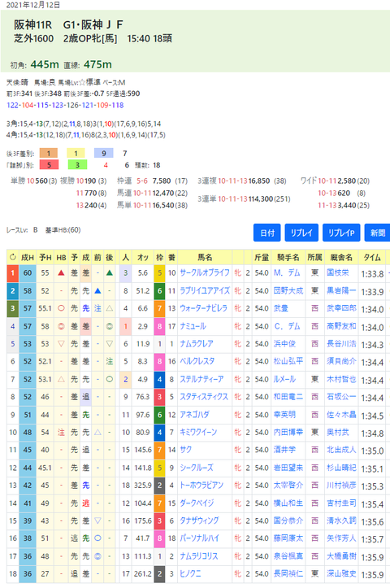Click the green 脚別 swatch labeled 3
Screen dimensions: 390x588
(77, 164)
